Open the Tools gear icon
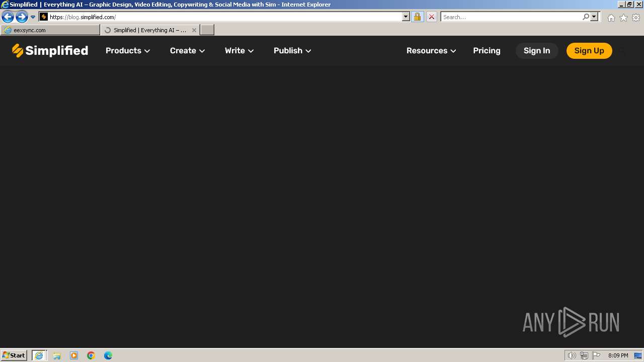This screenshot has height=362, width=644. tap(636, 18)
